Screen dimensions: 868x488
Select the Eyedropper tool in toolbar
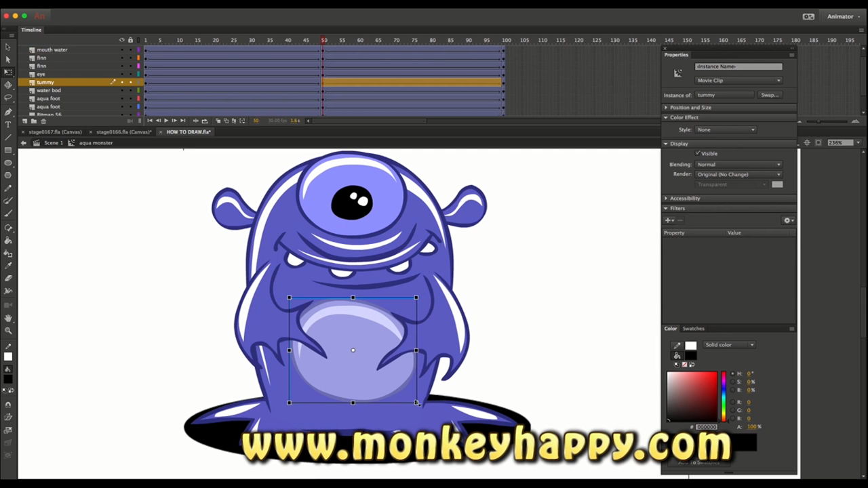[8, 266]
